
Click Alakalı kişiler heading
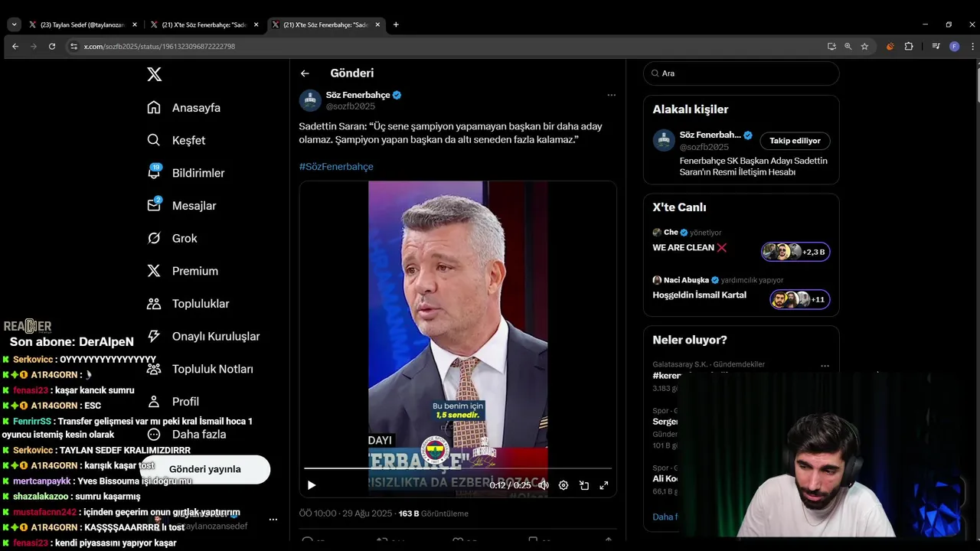691,109
